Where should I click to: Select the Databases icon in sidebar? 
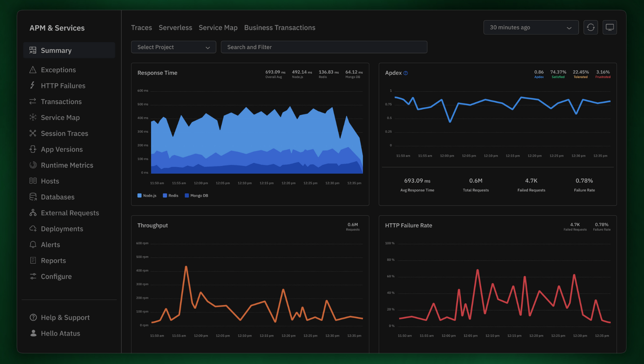pos(33,197)
